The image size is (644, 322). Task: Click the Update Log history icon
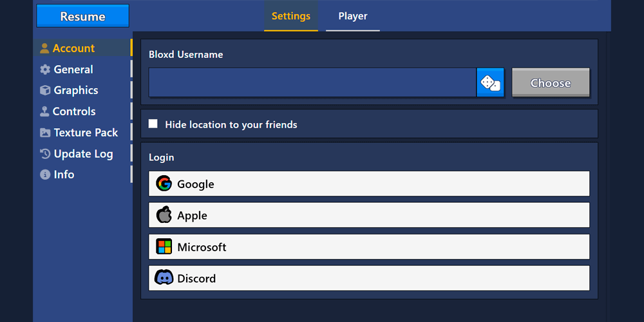pyautogui.click(x=45, y=154)
